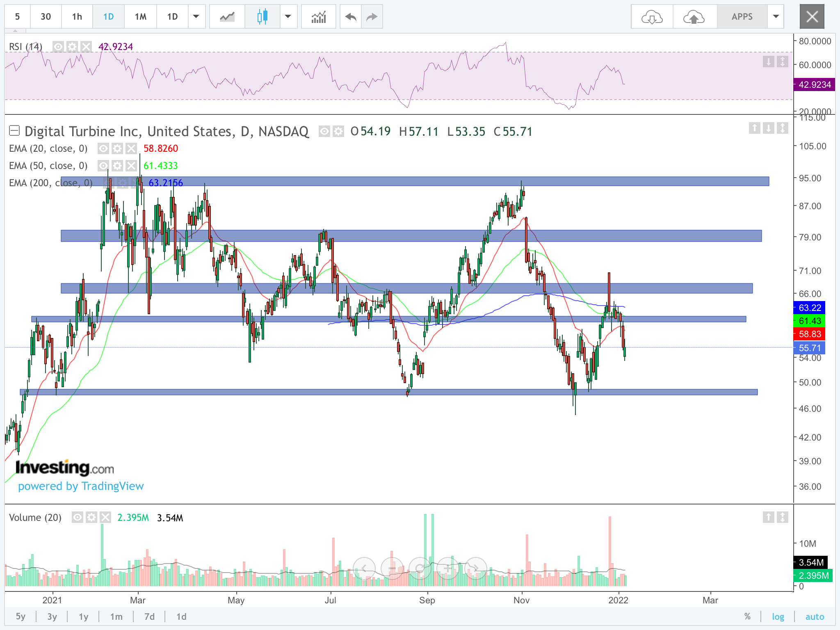Open the indicators bar chart icon
Image resolution: width=840 pixels, height=630 pixels.
tap(318, 17)
